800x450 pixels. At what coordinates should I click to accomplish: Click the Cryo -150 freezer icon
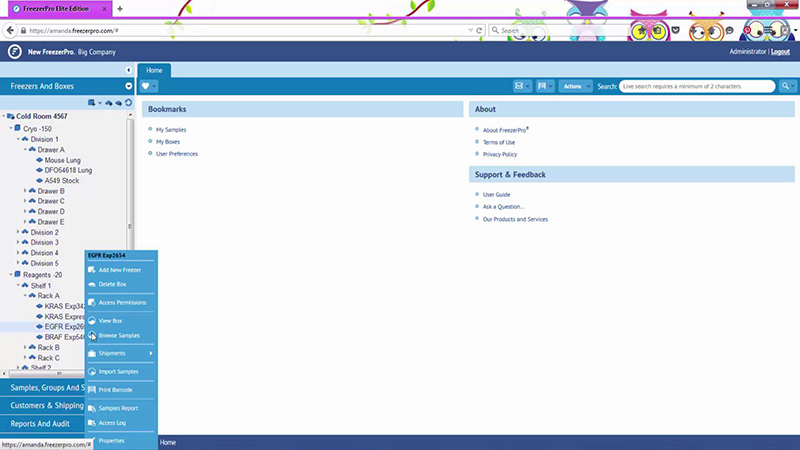coord(18,129)
